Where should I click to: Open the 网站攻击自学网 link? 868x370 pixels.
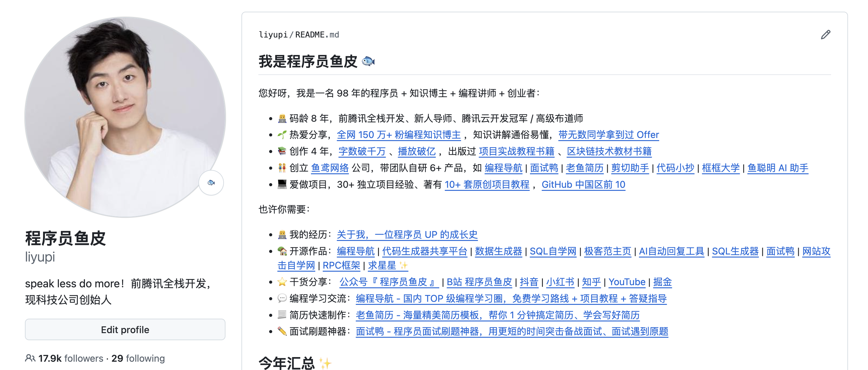click(x=816, y=251)
